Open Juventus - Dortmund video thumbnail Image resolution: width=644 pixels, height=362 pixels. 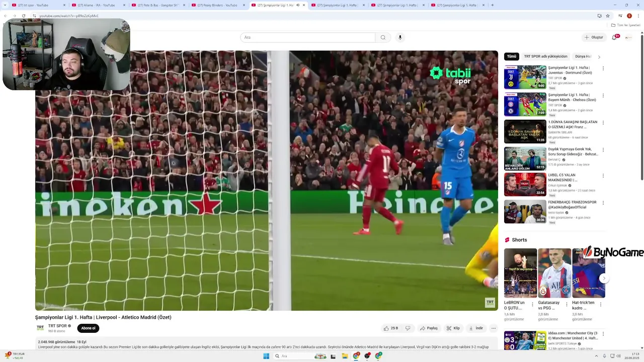pyautogui.click(x=525, y=77)
